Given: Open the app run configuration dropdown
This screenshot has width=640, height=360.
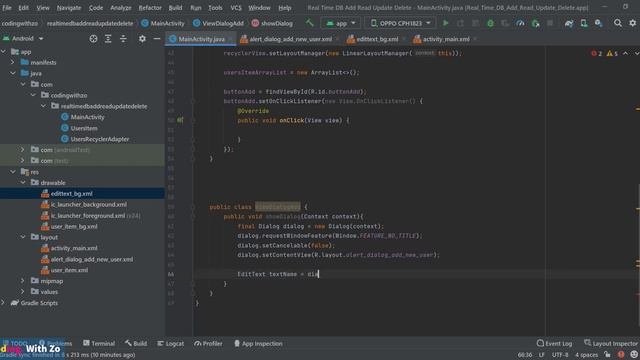Looking at the screenshot, I should point(341,23).
